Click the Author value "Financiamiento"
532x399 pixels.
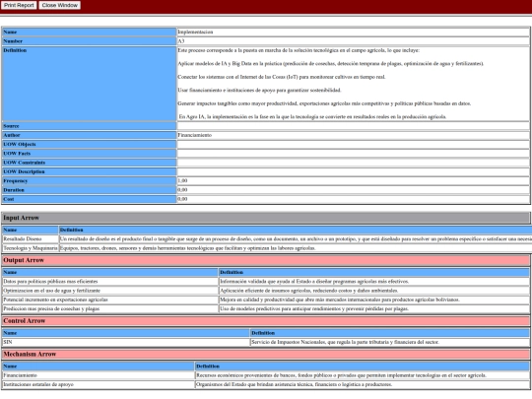[195, 135]
